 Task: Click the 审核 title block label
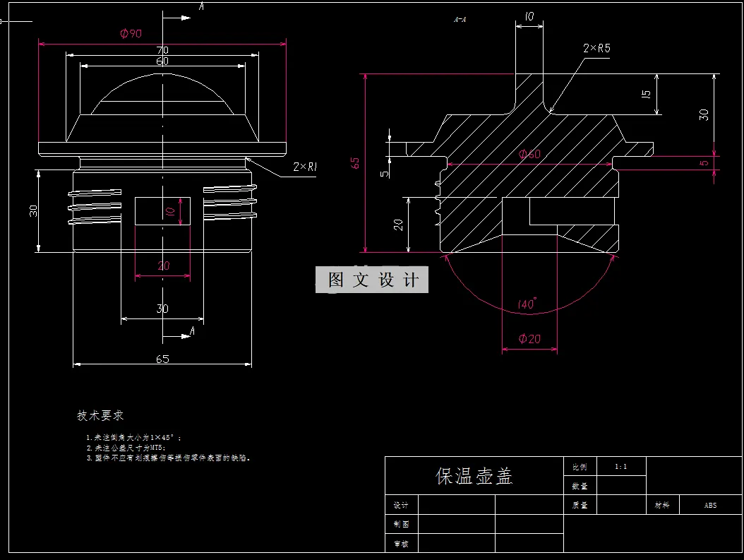click(401, 544)
